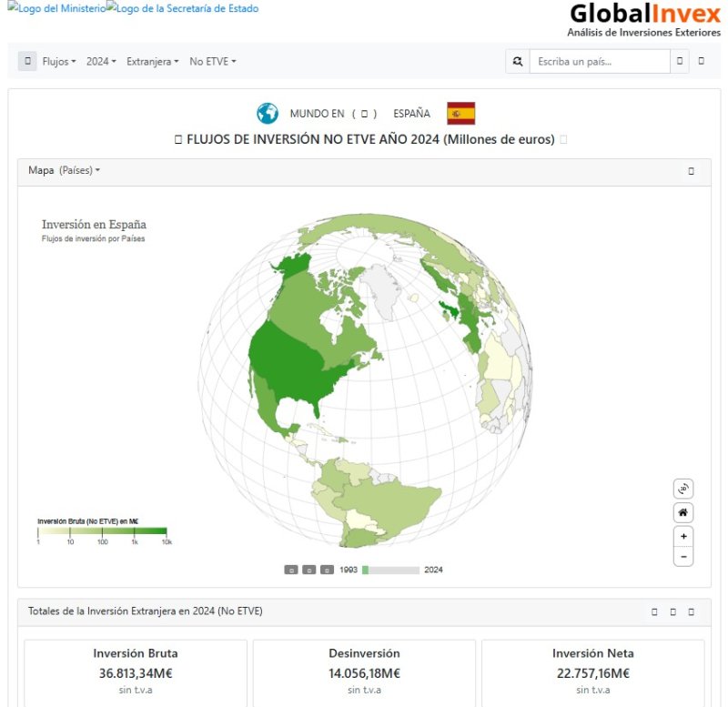Viewport: 728px width, 707px height.
Task: Click the GlobalInvex logo
Action: pyautogui.click(x=644, y=20)
